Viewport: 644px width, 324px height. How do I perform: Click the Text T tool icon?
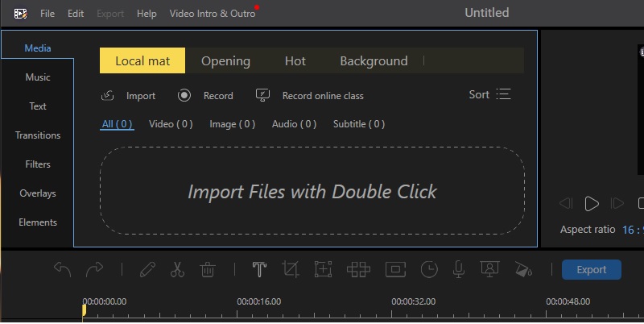pos(259,270)
